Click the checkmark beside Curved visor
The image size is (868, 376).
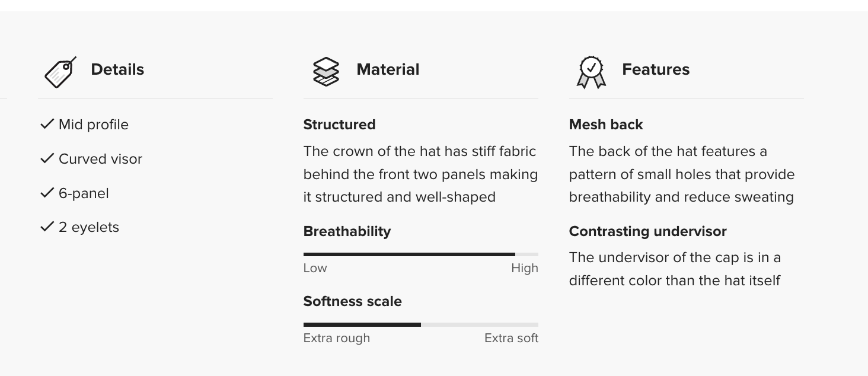47,158
